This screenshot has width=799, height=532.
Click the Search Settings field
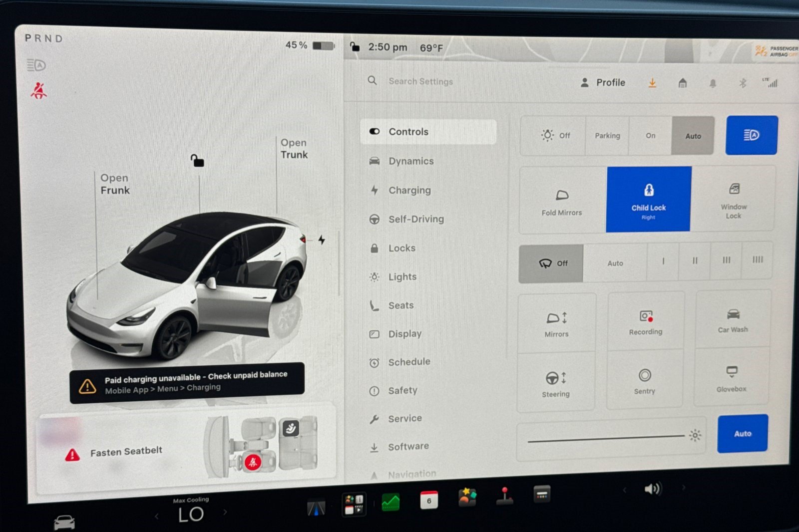pyautogui.click(x=420, y=81)
